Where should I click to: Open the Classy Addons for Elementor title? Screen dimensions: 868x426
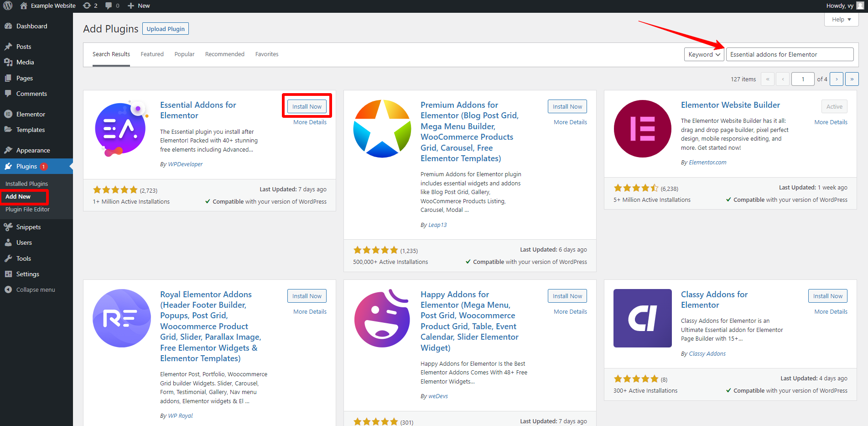click(714, 300)
